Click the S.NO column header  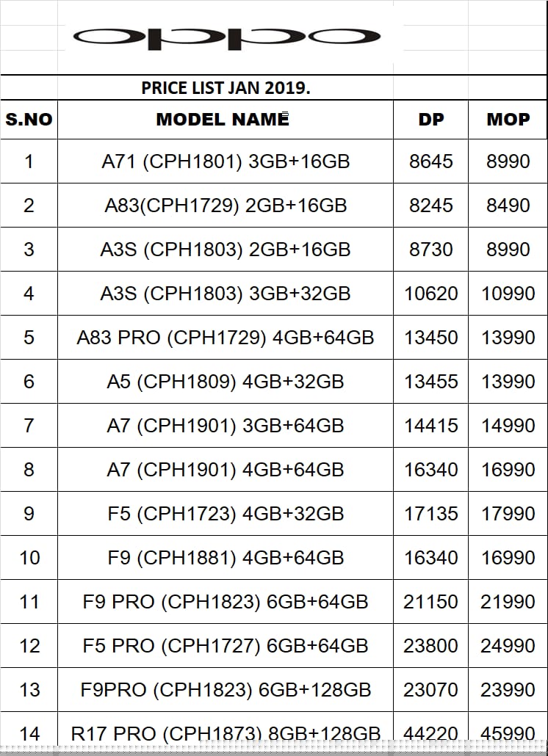coord(29,120)
